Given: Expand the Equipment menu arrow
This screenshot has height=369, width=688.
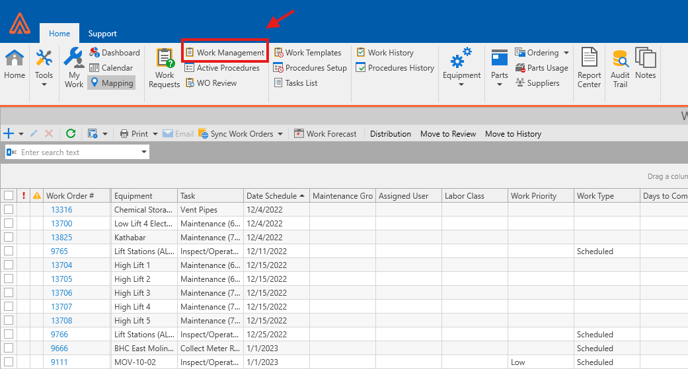Looking at the screenshot, I should [x=461, y=85].
